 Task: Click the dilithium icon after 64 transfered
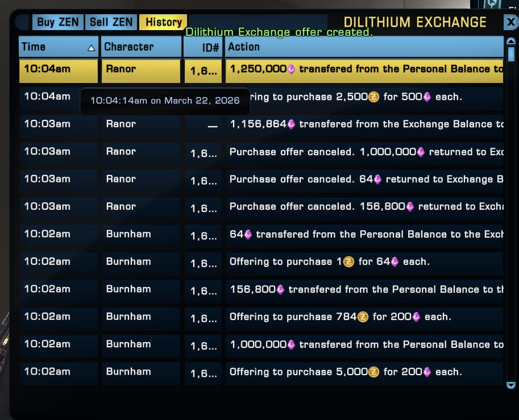(248, 234)
